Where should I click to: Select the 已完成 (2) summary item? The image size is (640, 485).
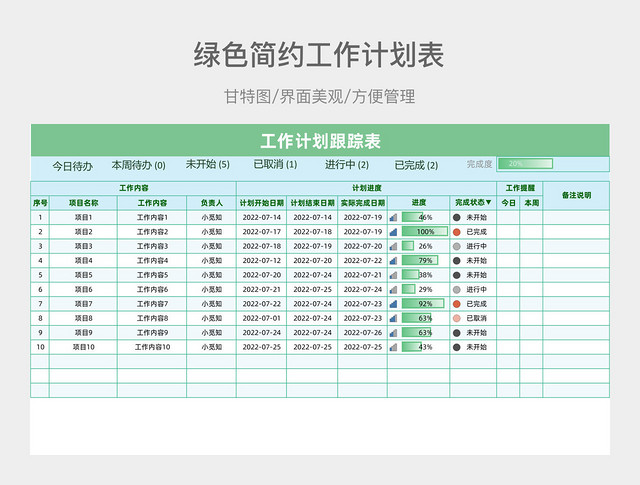click(416, 165)
